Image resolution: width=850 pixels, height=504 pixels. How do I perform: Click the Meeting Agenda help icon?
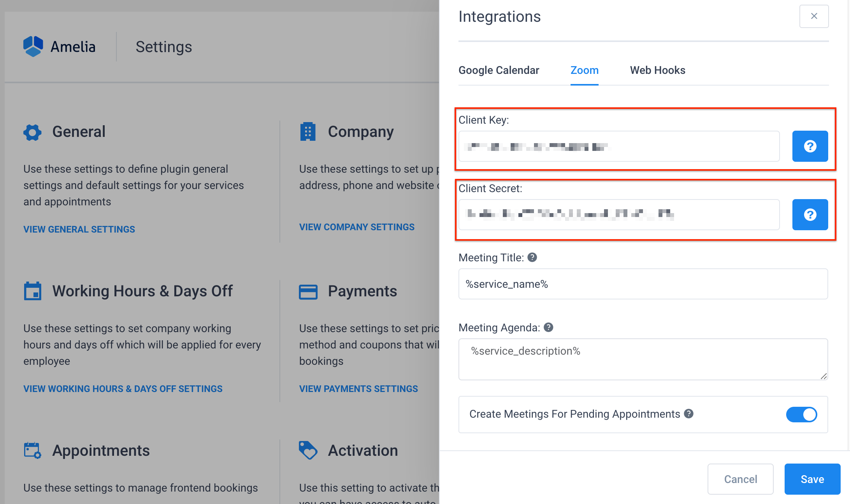click(x=549, y=327)
